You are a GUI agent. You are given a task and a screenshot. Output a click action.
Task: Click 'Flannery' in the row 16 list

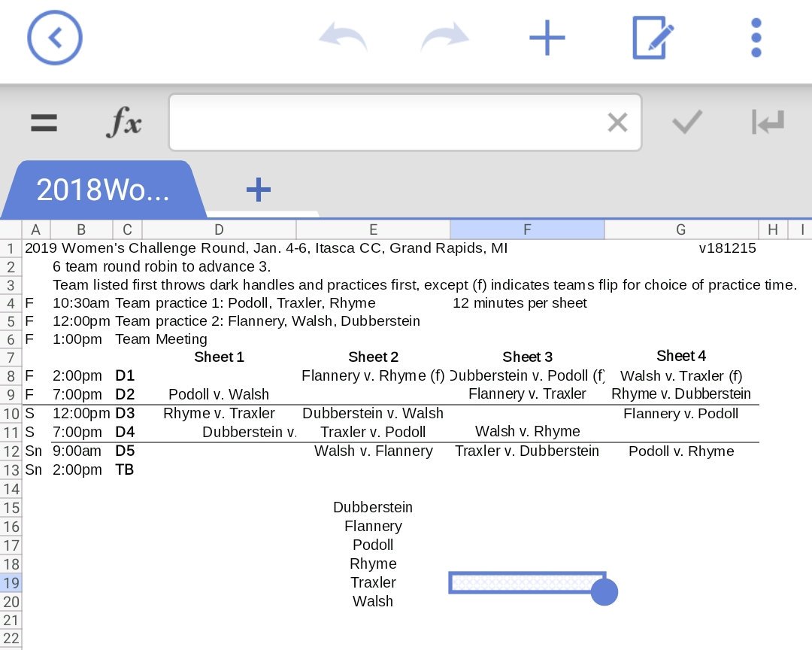click(x=373, y=526)
